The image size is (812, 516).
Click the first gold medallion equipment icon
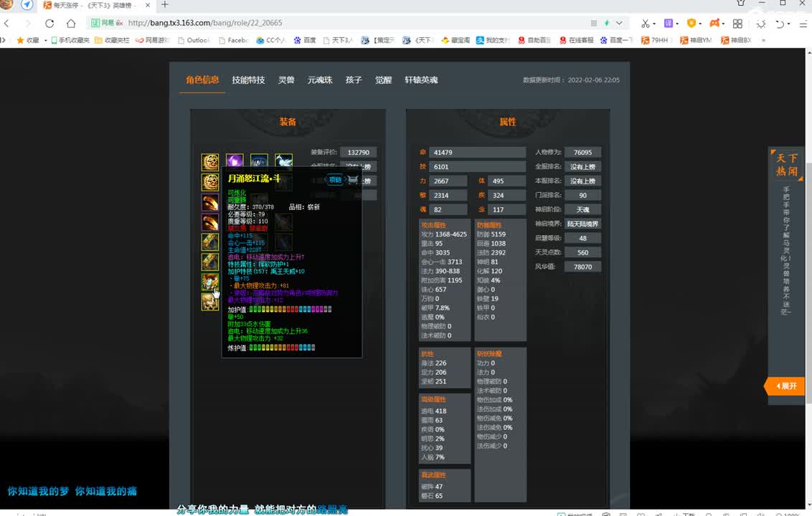pos(210,162)
